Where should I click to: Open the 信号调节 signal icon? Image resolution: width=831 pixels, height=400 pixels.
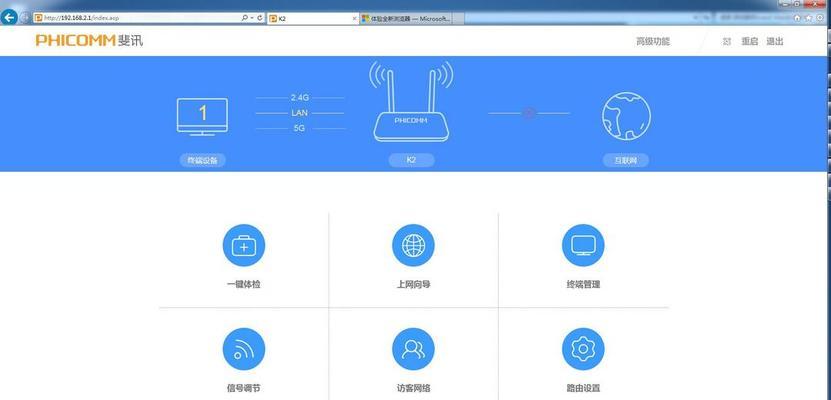click(x=244, y=349)
